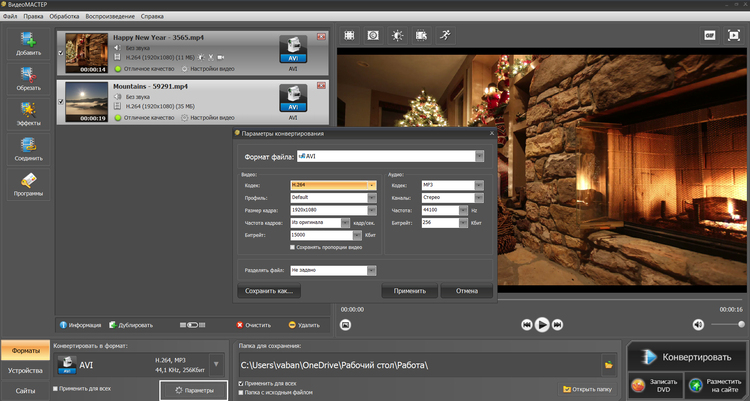This screenshot has height=401, width=750.
Task: Jump to previous frame in player
Action: click(x=527, y=325)
